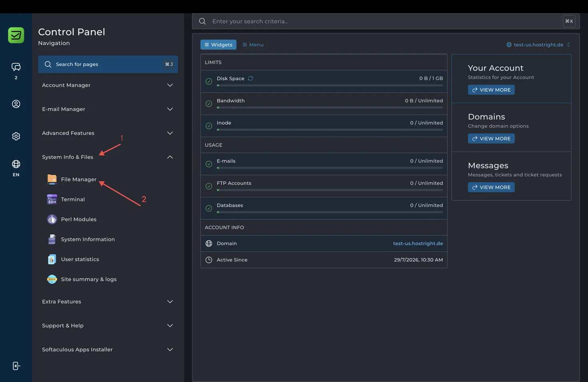The width and height of the screenshot is (588, 382).
Task: Click magnifier icon in Search for pages
Action: tap(48, 64)
